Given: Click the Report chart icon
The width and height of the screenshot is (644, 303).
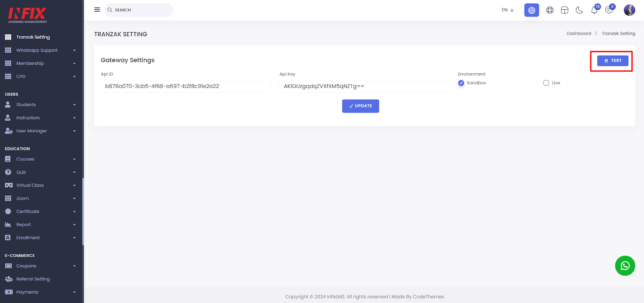Looking at the screenshot, I should pos(8,225).
